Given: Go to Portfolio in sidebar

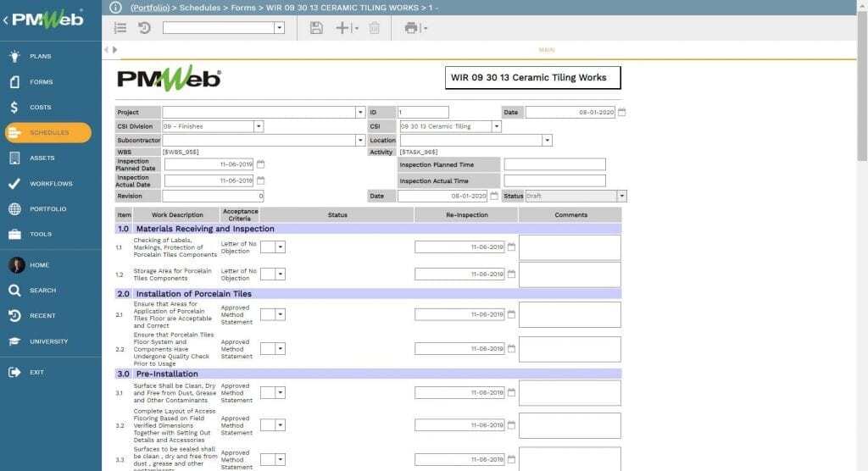Looking at the screenshot, I should (x=47, y=209).
